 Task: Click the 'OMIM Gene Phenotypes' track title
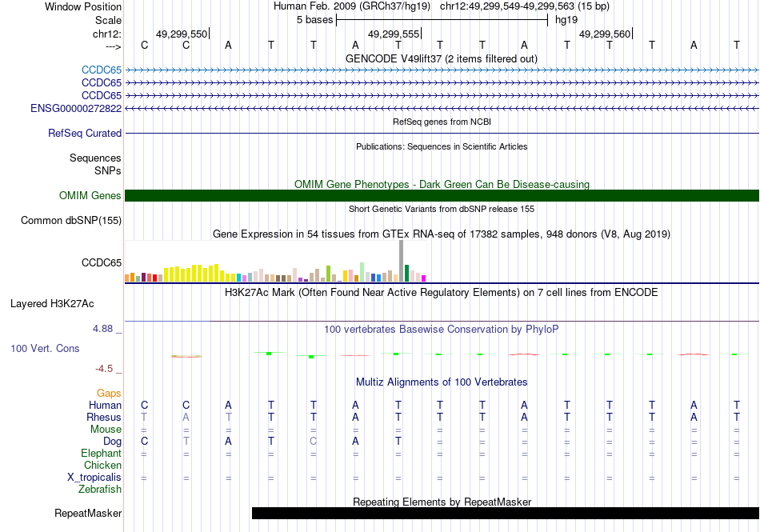click(442, 184)
